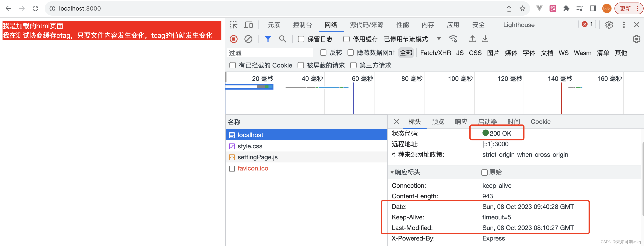Click the 名称 column header
Image resolution: width=644 pixels, height=246 pixels.
[306, 122]
